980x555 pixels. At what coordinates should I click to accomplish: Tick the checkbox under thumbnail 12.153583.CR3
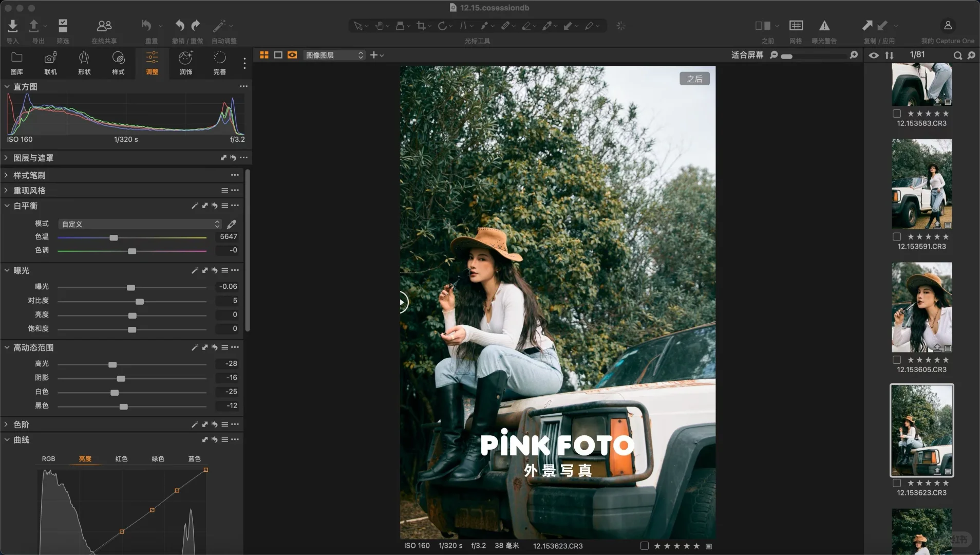[x=897, y=114]
